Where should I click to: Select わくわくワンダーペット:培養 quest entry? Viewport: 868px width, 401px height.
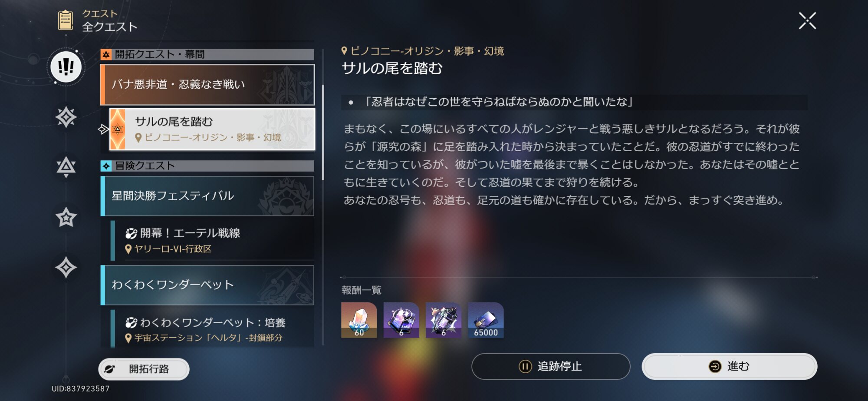pos(212,329)
